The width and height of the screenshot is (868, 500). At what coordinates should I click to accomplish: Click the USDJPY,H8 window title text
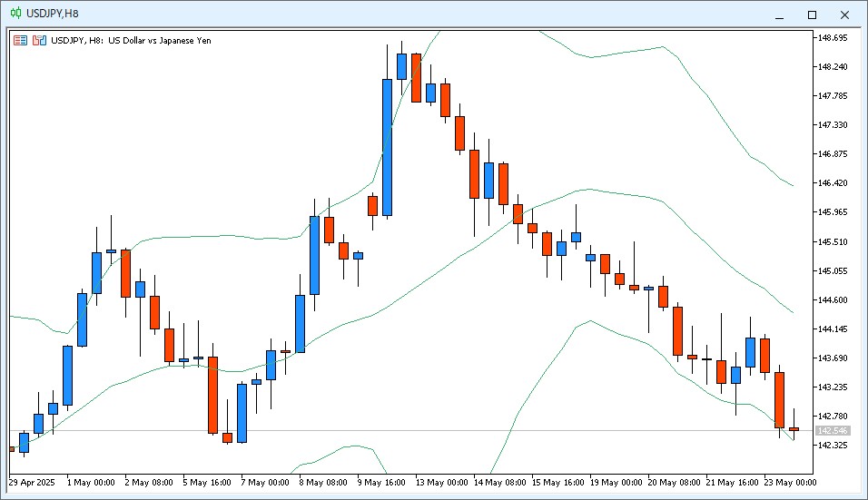[53, 14]
